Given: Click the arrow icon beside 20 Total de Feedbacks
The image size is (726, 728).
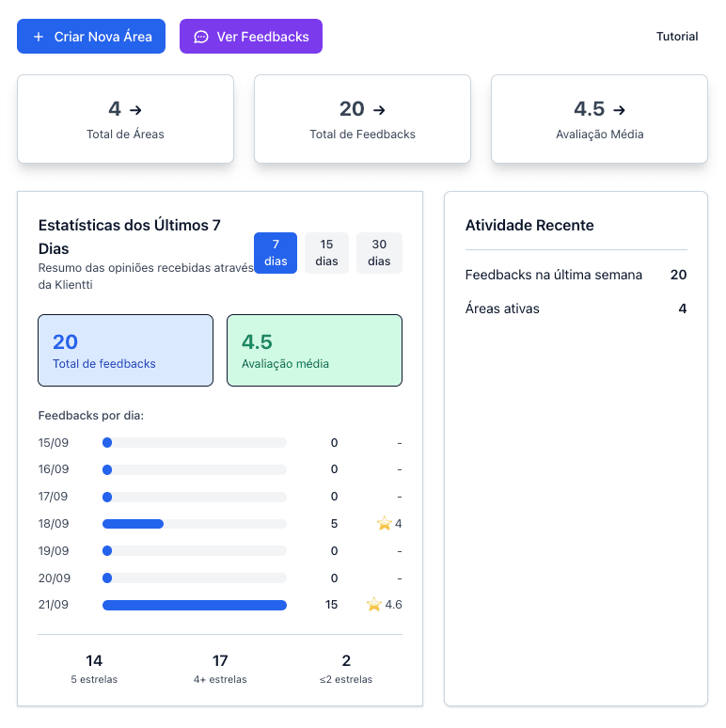Looking at the screenshot, I should coord(379,110).
